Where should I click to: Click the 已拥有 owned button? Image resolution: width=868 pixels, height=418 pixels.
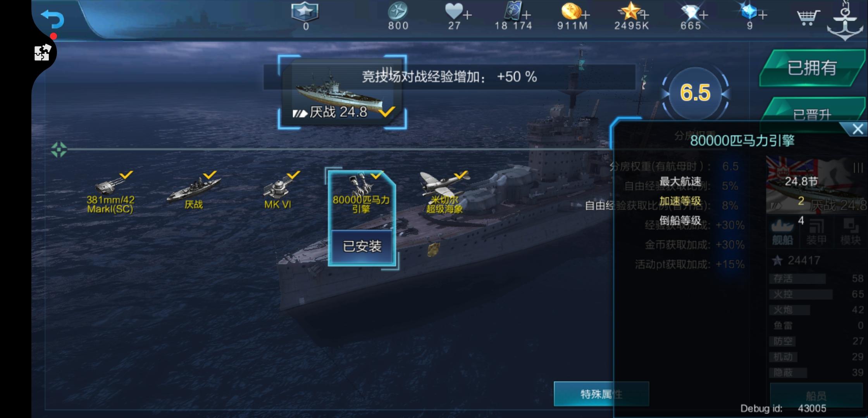tap(812, 68)
